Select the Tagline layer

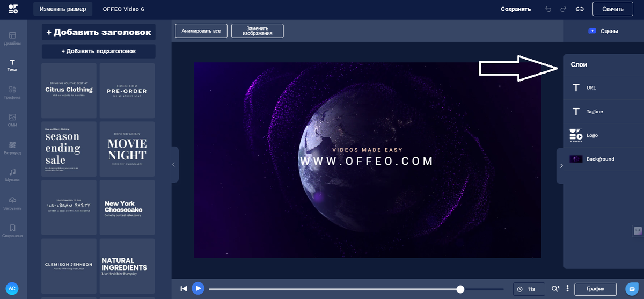604,112
